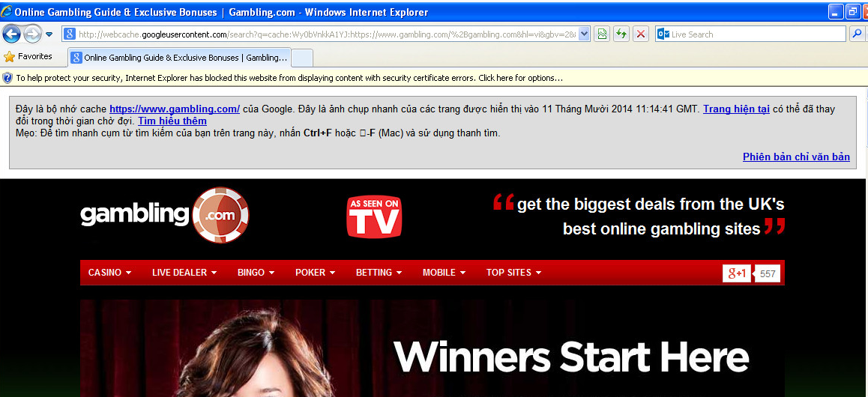868x397 pixels.
Task: Open the 'Tìm hiểu thêm' link
Action: coord(172,121)
